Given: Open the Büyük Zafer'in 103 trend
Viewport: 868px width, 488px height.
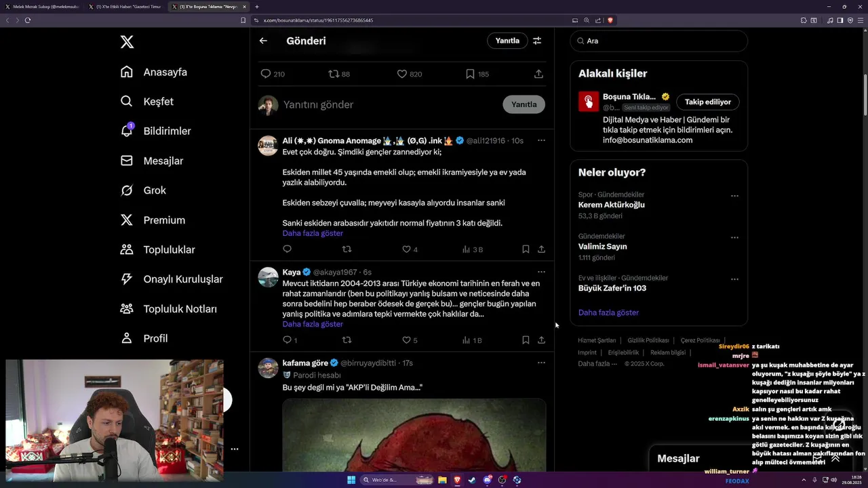Looking at the screenshot, I should tap(612, 288).
